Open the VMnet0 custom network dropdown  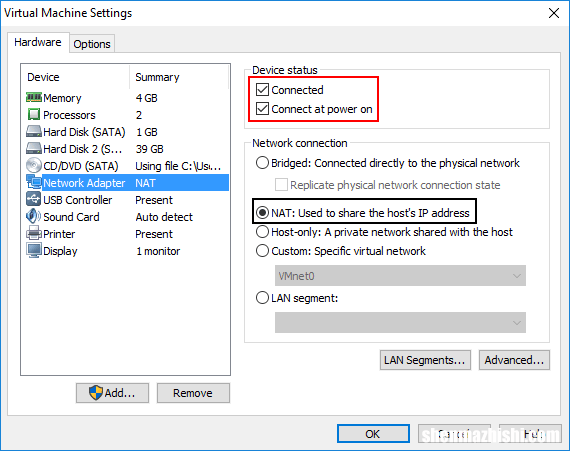400,276
